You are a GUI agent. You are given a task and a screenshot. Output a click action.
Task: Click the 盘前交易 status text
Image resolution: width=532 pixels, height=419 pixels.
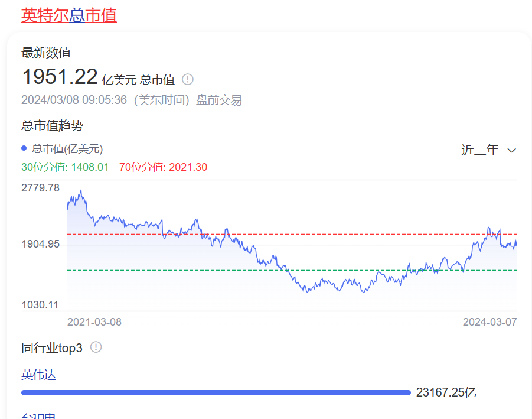pos(219,100)
